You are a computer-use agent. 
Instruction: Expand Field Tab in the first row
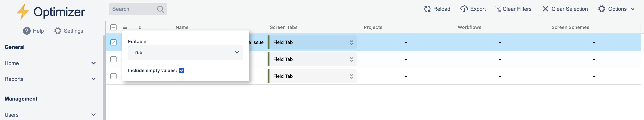click(351, 42)
